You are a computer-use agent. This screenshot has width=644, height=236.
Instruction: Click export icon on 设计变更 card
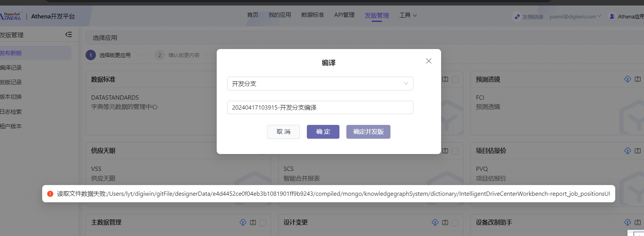click(445, 222)
